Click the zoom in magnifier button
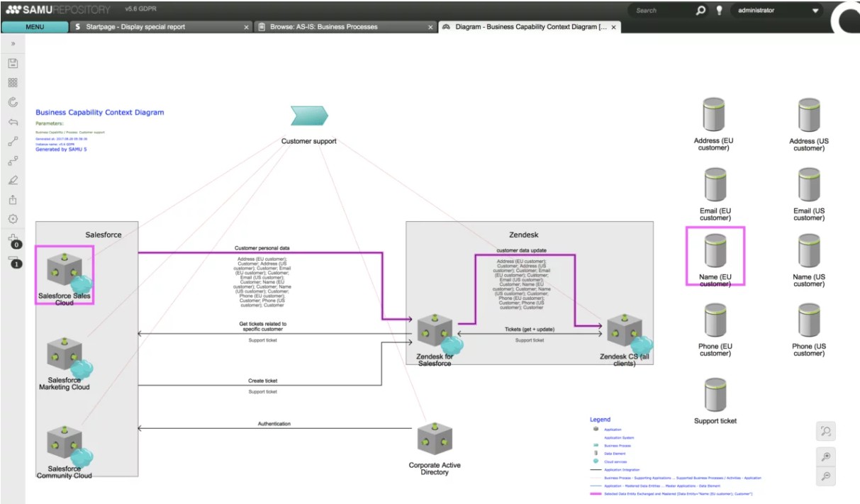This screenshot has width=860, height=504. pyautogui.click(x=826, y=457)
